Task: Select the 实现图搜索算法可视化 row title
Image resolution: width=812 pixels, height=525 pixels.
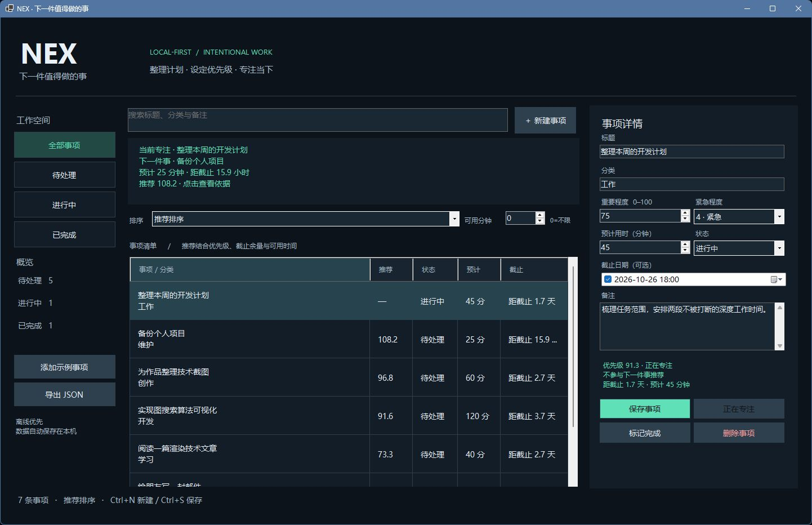Action: (x=177, y=410)
